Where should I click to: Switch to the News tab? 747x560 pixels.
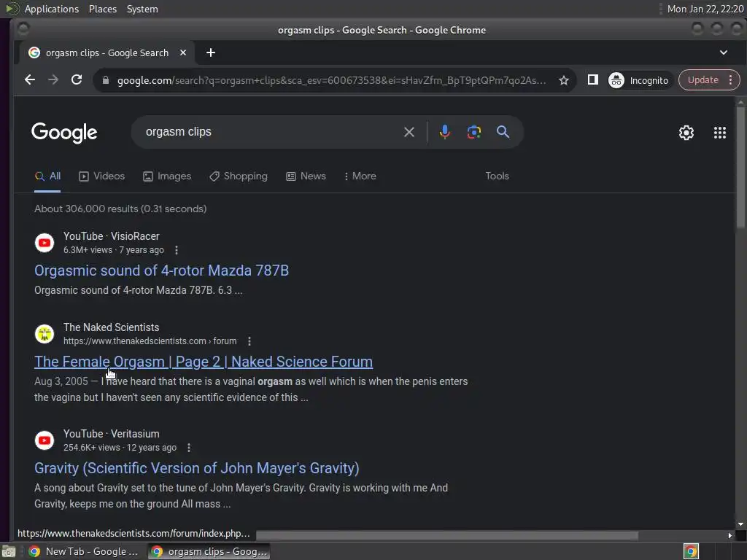pos(306,176)
